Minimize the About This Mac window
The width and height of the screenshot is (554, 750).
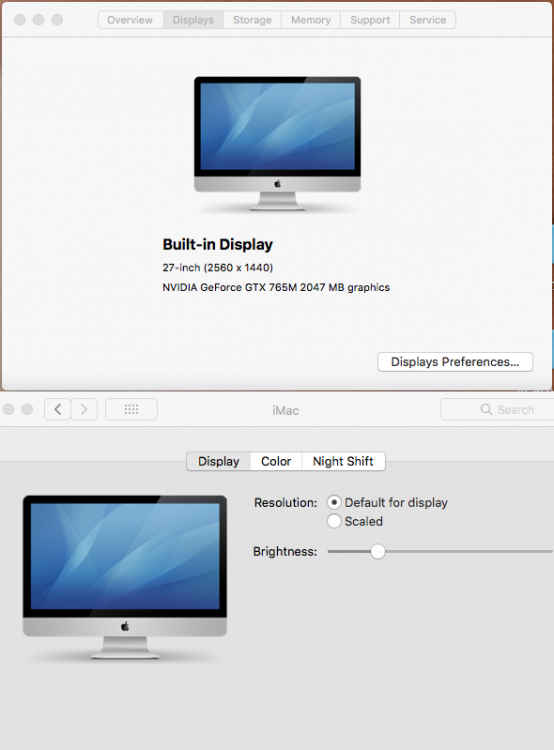coord(38,20)
